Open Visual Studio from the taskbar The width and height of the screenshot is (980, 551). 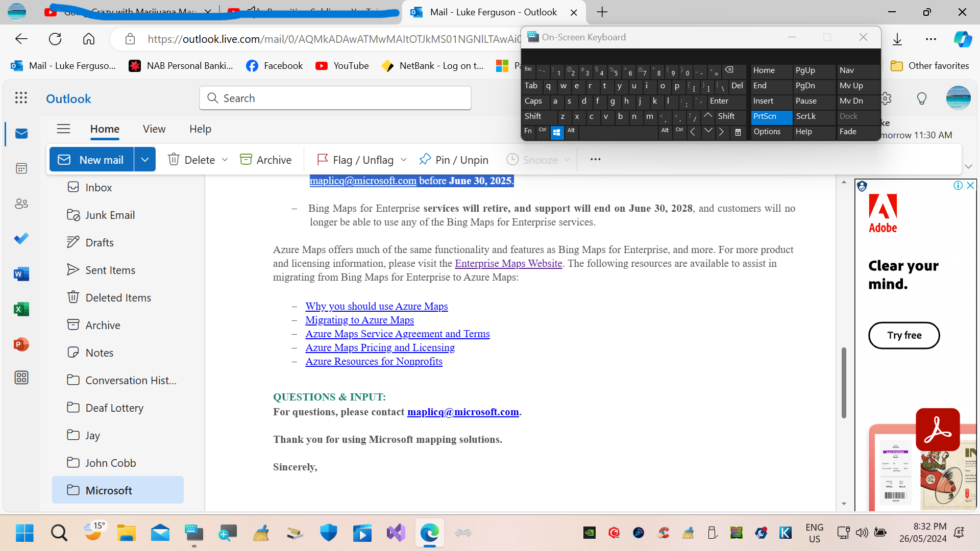pyautogui.click(x=396, y=533)
